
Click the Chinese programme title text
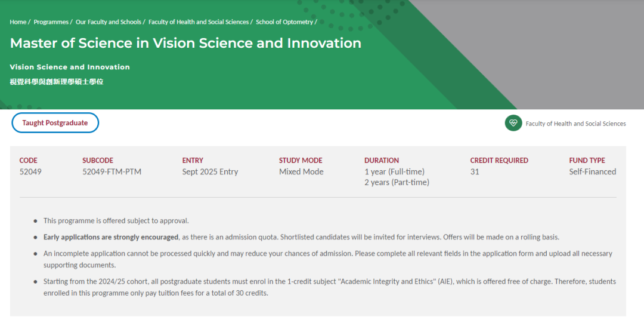(x=57, y=81)
